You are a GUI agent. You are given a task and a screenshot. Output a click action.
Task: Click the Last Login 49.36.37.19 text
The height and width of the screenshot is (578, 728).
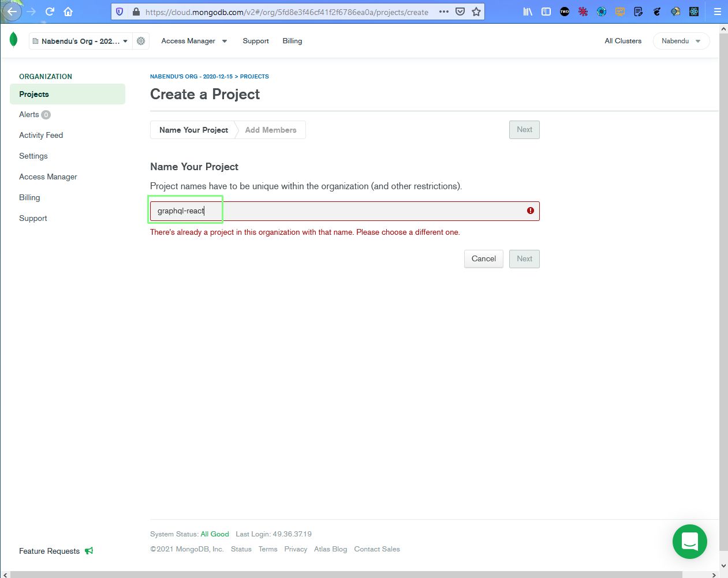click(x=274, y=534)
